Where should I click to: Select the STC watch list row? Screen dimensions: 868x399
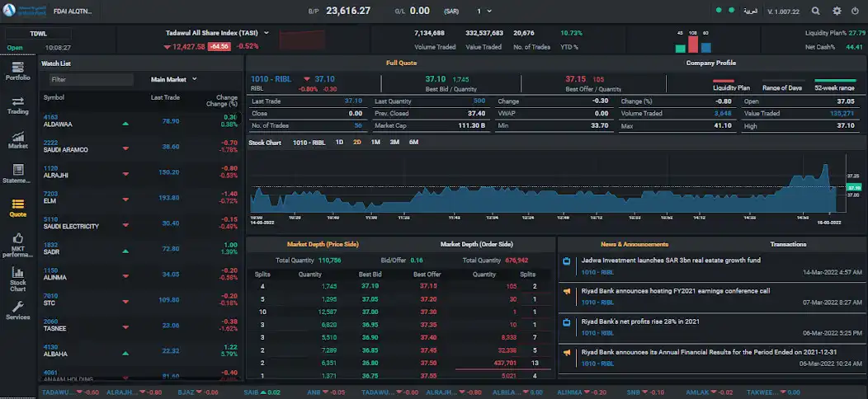140,299
